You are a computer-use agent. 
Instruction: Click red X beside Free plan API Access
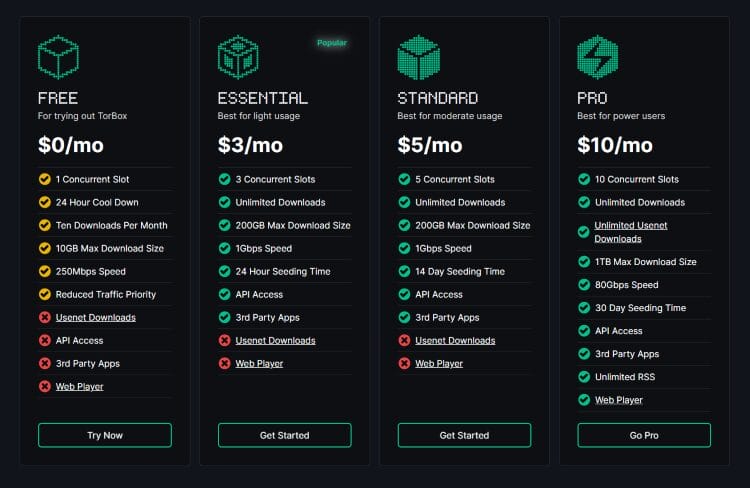tap(44, 340)
